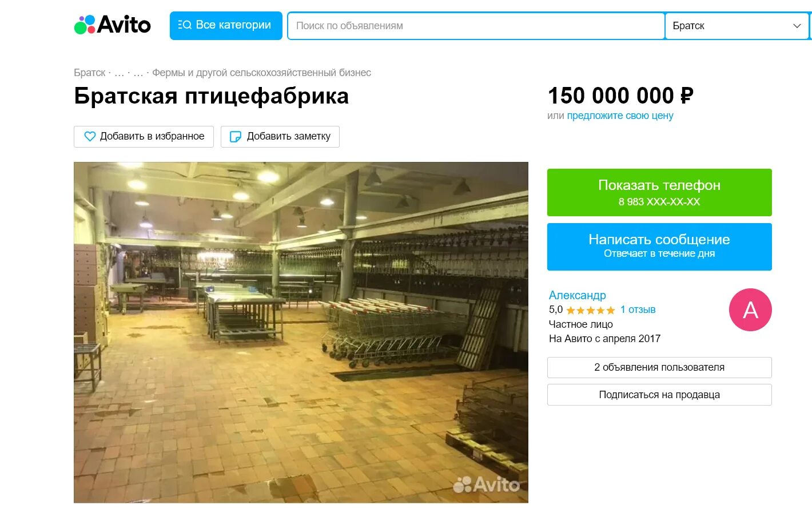Screen dimensions: 812x508
Task: Click Показать телефон button
Action: point(659,192)
